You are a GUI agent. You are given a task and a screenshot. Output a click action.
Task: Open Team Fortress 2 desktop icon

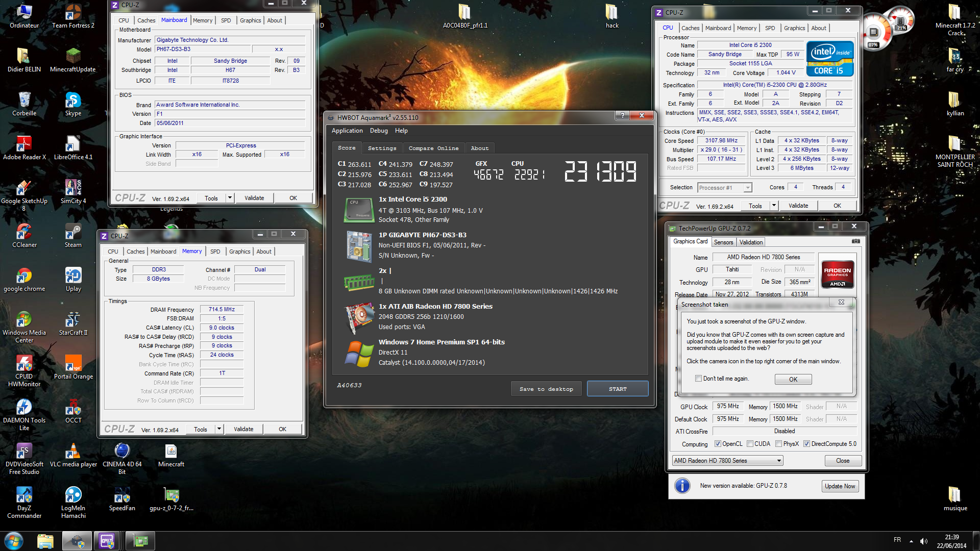click(73, 16)
